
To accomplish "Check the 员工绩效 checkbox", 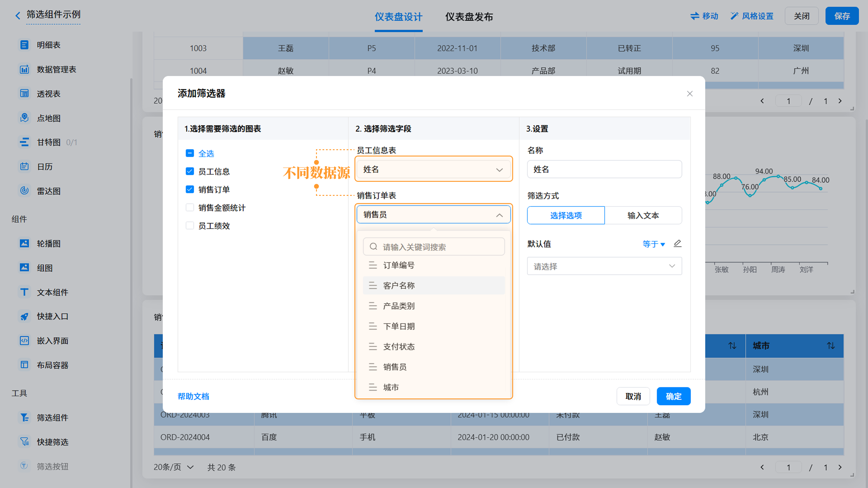I will 190,225.
